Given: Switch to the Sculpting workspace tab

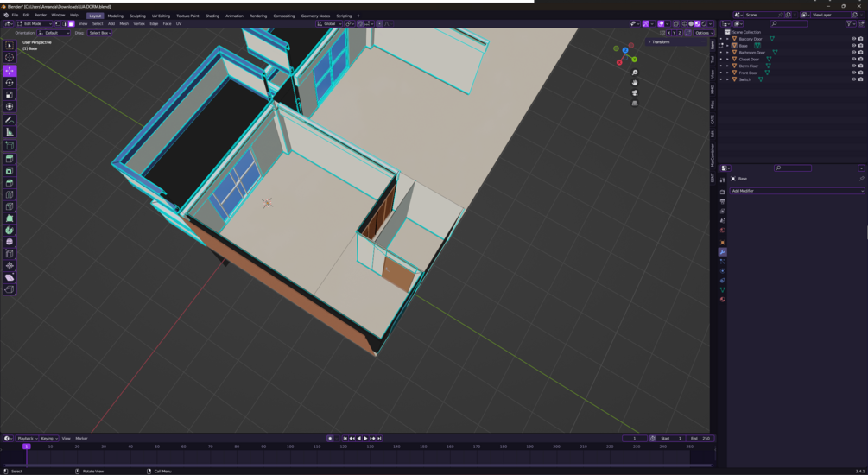Looking at the screenshot, I should [x=137, y=16].
